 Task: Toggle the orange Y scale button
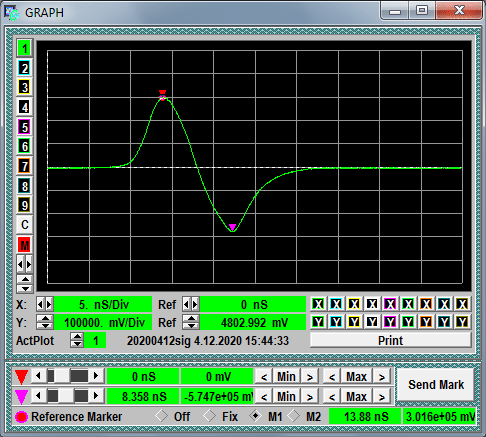coord(426,322)
